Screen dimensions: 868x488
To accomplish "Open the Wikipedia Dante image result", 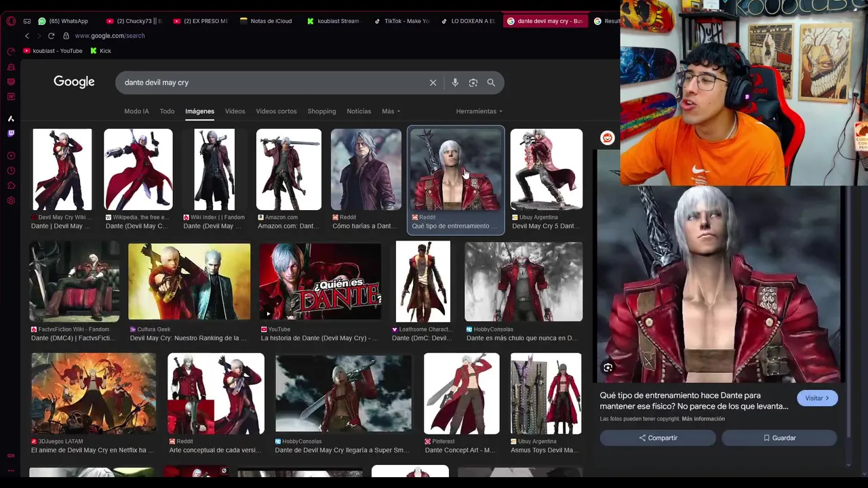I will (138, 169).
